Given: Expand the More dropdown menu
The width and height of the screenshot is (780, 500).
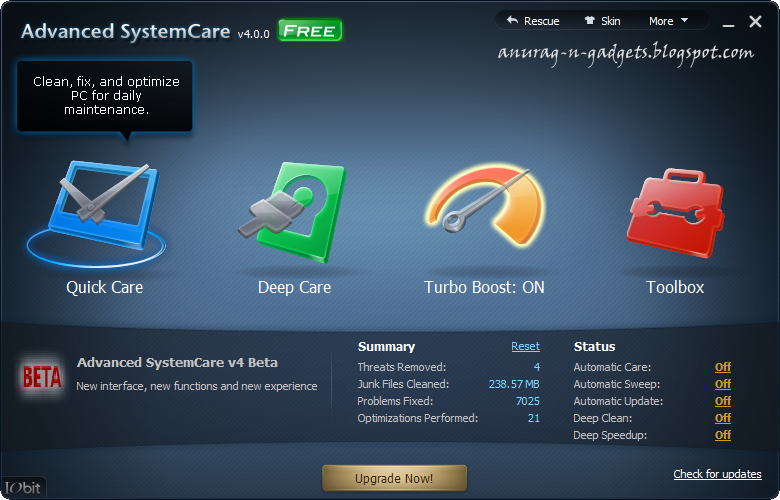Looking at the screenshot, I should (x=669, y=21).
